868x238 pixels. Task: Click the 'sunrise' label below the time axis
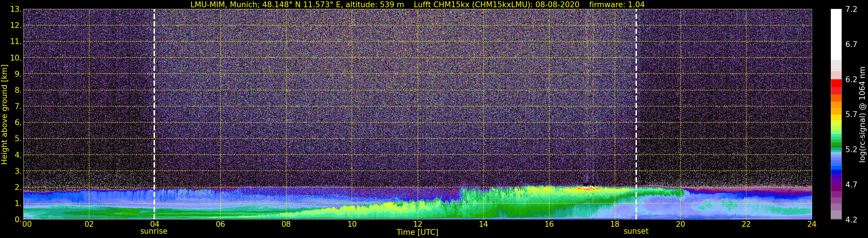[x=154, y=231]
